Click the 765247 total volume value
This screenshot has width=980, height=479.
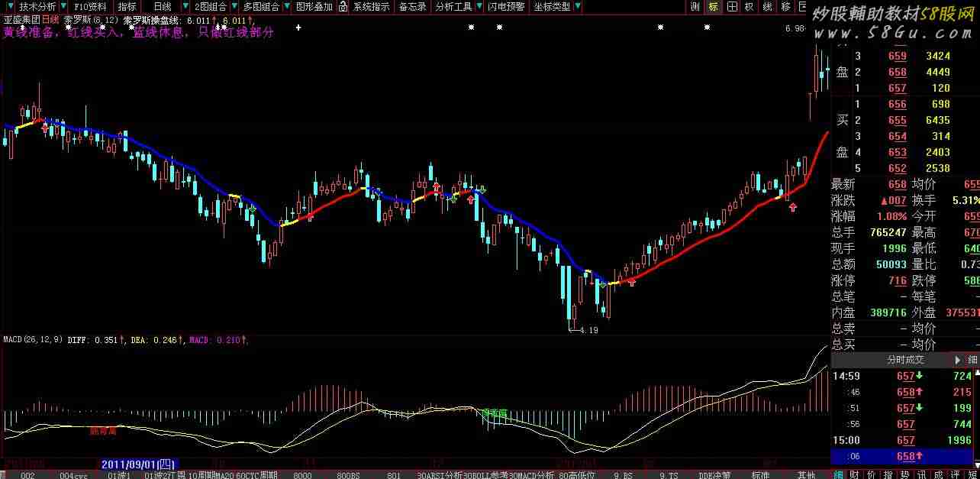tap(888, 232)
